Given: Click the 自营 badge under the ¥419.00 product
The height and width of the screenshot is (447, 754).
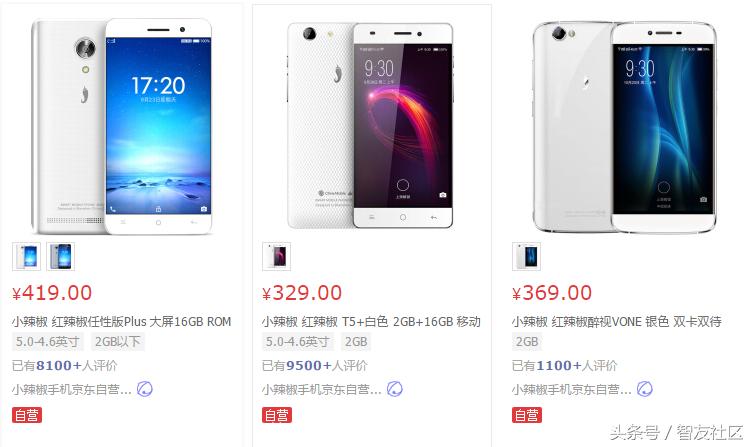Looking at the screenshot, I should [x=27, y=415].
